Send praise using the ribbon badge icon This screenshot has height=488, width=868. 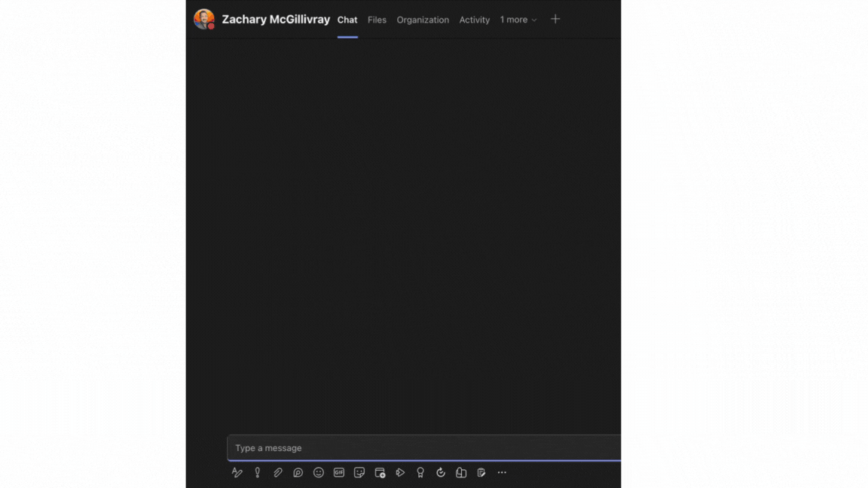click(420, 472)
